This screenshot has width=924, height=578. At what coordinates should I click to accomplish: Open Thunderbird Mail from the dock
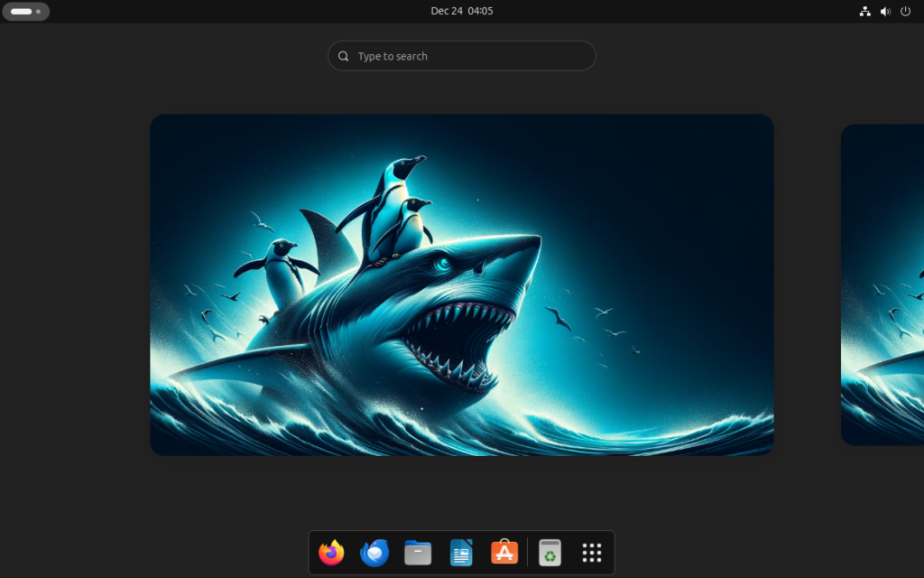coord(374,553)
